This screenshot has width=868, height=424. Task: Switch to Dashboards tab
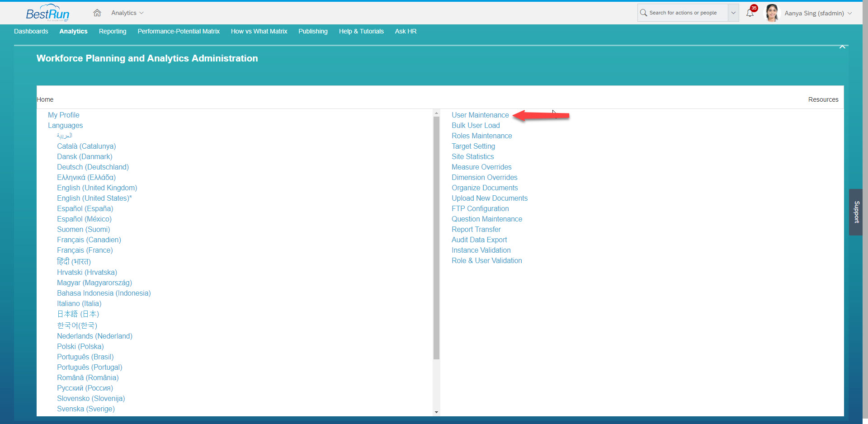[31, 31]
